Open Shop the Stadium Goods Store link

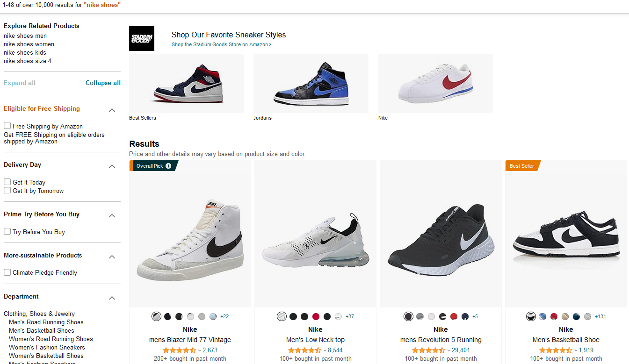pos(221,45)
